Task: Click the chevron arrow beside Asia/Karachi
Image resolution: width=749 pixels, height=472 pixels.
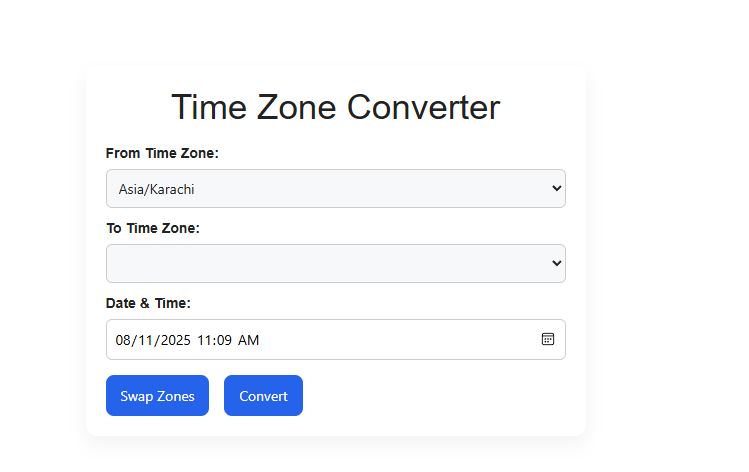Action: click(556, 188)
